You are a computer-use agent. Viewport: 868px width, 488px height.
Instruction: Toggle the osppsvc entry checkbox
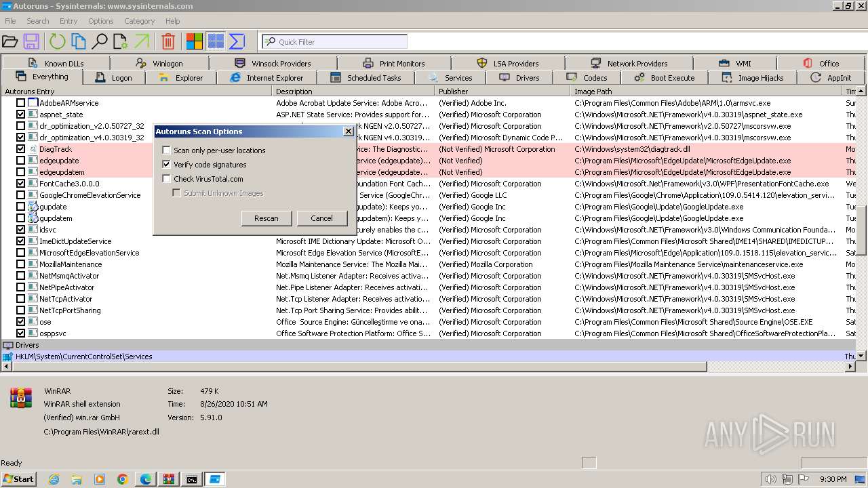20,333
